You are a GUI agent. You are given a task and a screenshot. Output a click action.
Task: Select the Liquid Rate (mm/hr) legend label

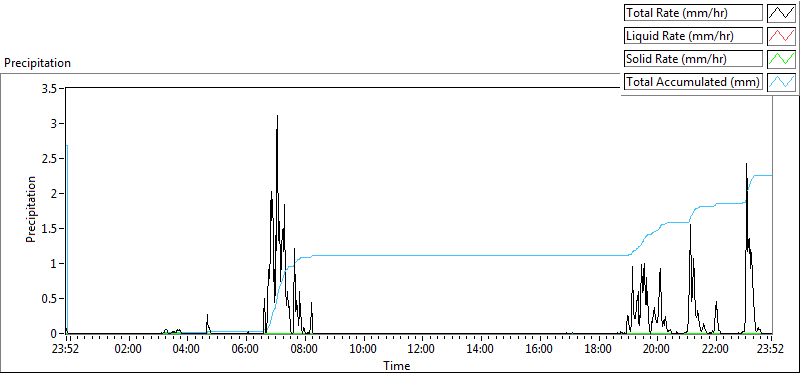coord(694,36)
